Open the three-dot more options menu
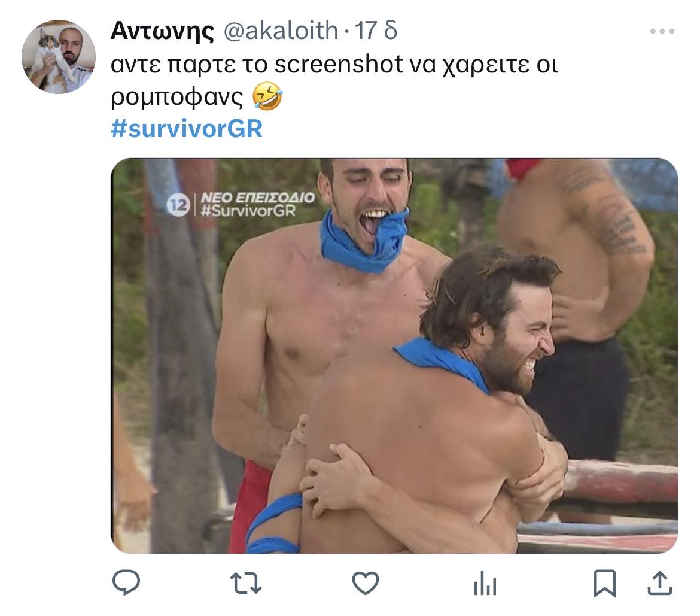This screenshot has height=616, width=700. coord(662,31)
